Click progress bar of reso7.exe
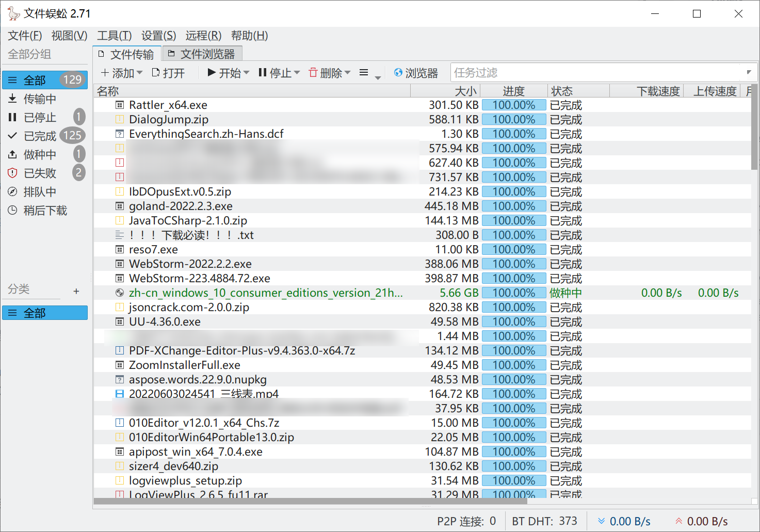Screen dimensions: 760x532 point(514,249)
